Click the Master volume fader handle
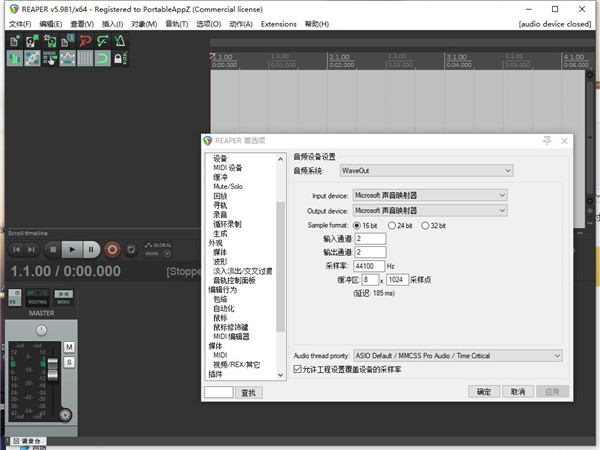Image resolution: width=600 pixels, height=450 pixels. pos(53,369)
